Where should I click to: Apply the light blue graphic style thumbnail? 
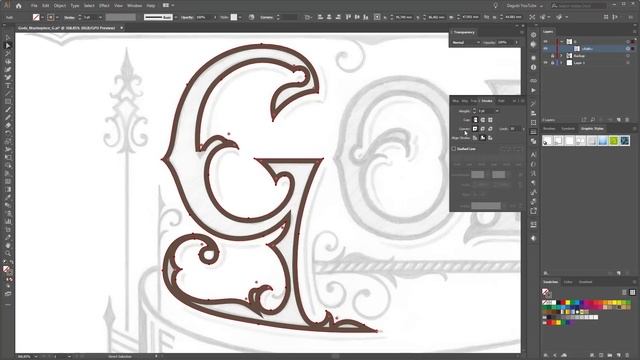(602, 141)
